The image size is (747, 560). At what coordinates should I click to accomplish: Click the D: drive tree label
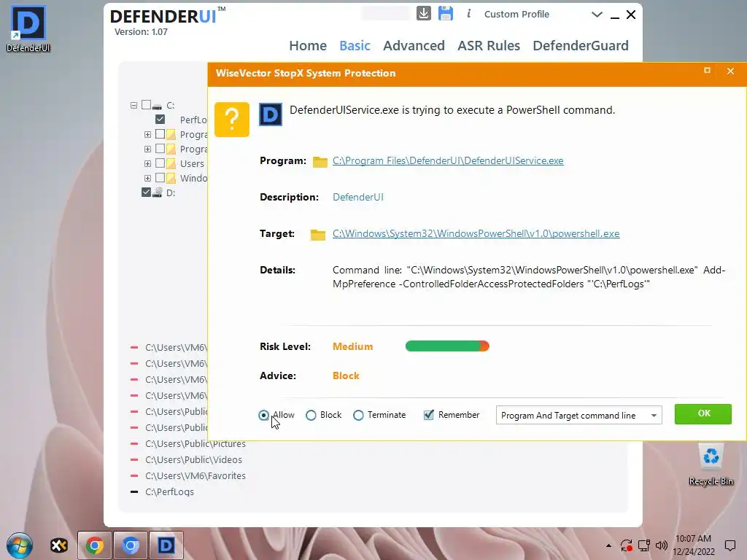(x=171, y=192)
